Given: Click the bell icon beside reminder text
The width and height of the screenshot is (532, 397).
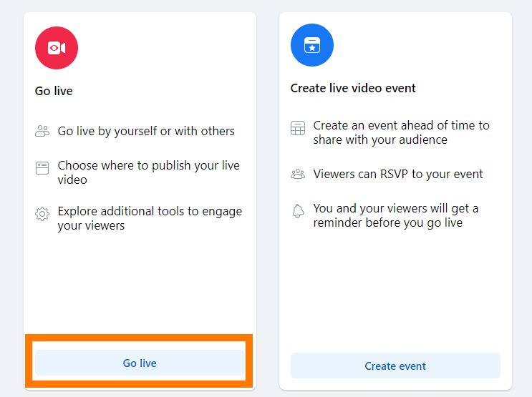Looking at the screenshot, I should pos(298,211).
